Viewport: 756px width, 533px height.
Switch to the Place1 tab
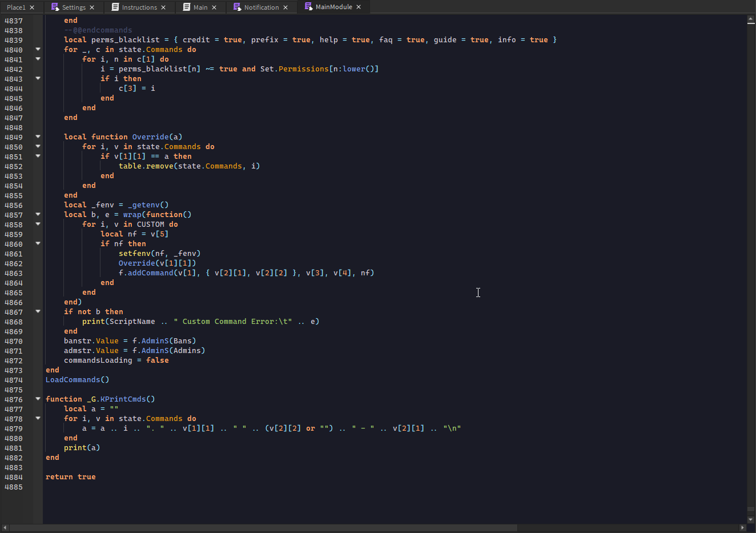click(x=16, y=7)
